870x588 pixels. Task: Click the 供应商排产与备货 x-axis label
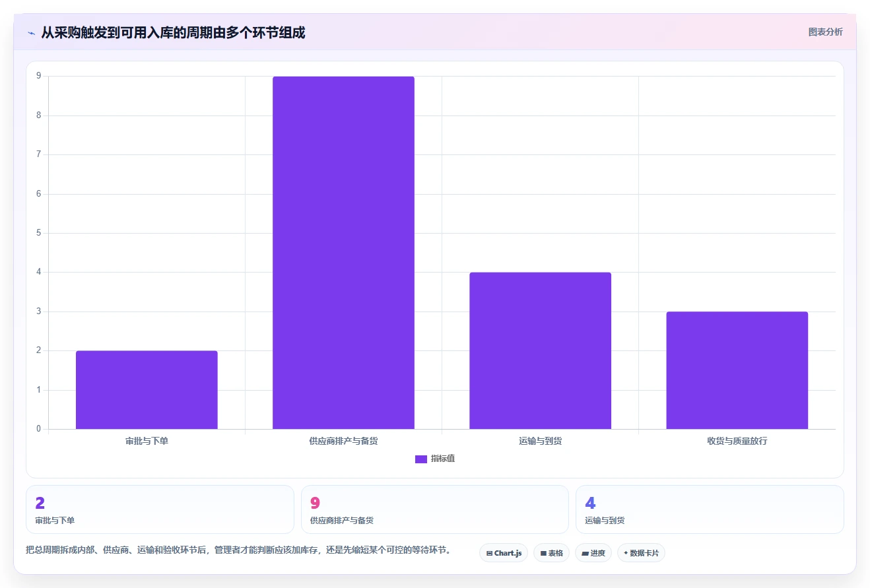(343, 441)
